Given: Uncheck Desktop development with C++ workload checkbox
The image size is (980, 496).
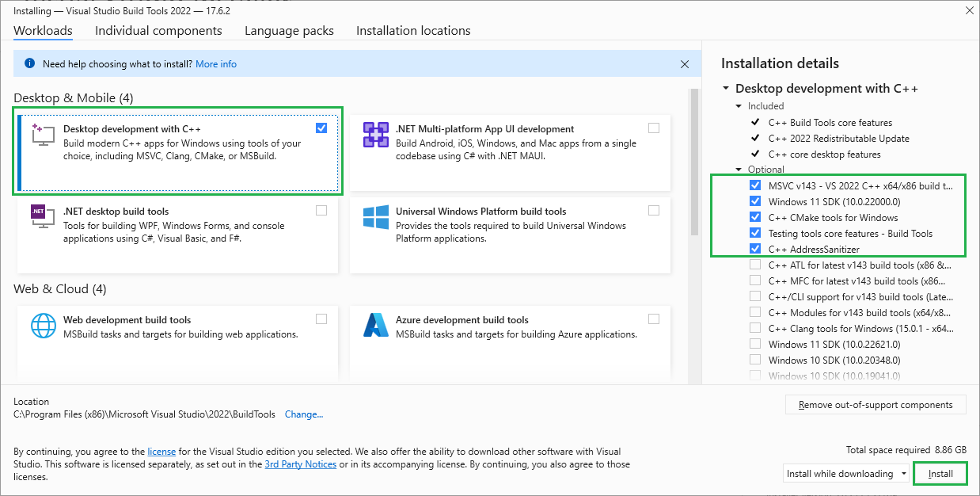Looking at the screenshot, I should coord(321,128).
